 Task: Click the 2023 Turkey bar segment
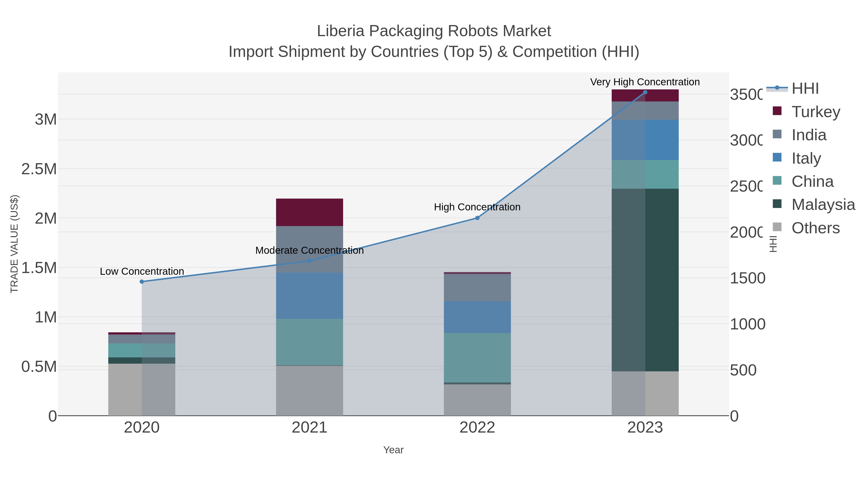[x=645, y=95]
